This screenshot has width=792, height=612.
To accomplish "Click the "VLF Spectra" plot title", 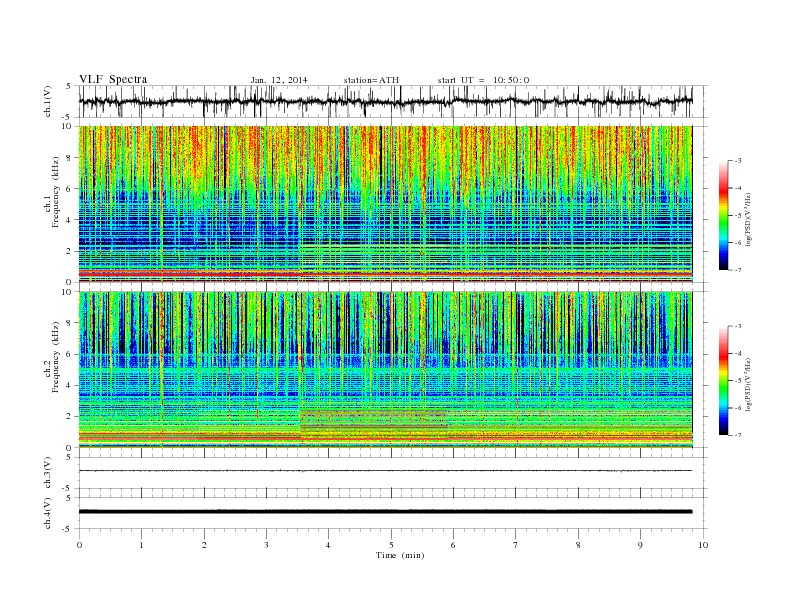I will 113,79.
